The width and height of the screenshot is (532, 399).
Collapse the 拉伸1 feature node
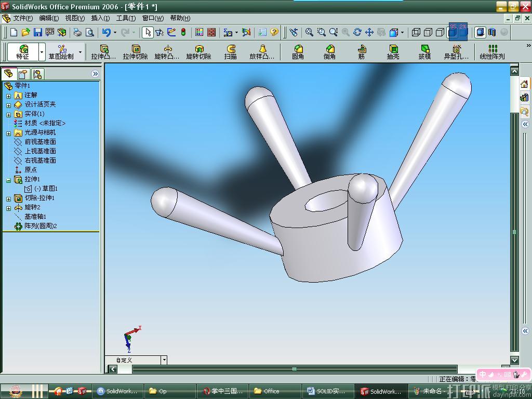(8, 179)
